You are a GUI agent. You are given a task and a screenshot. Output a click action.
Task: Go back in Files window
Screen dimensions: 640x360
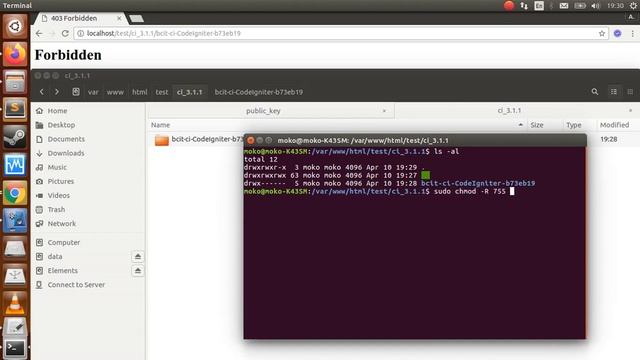click(x=42, y=92)
